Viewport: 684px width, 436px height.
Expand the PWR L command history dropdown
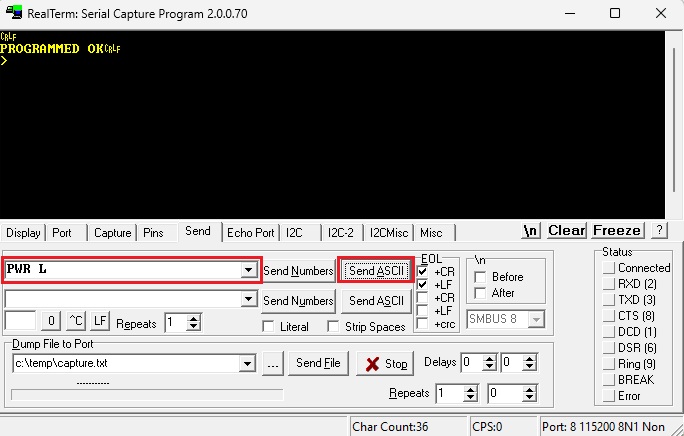click(x=248, y=270)
